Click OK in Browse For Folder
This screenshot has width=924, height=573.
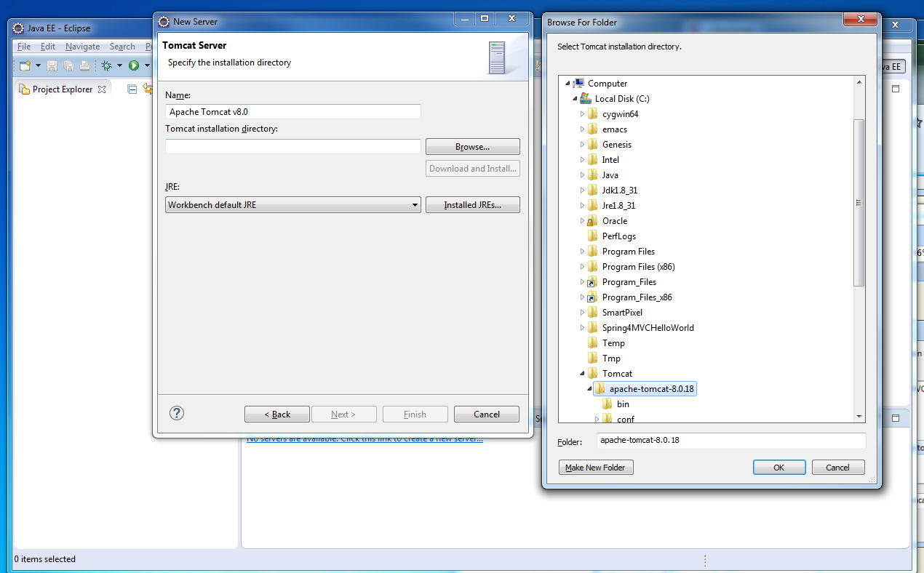click(x=778, y=468)
